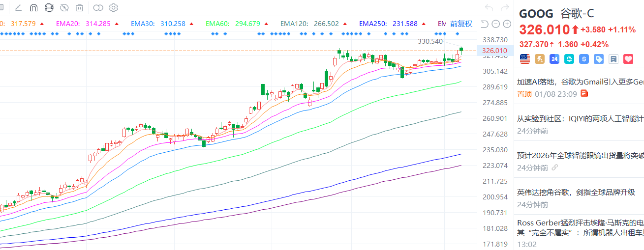
Task: Open the Gmail AI news headline 加速AI落地
Action: 580,82
